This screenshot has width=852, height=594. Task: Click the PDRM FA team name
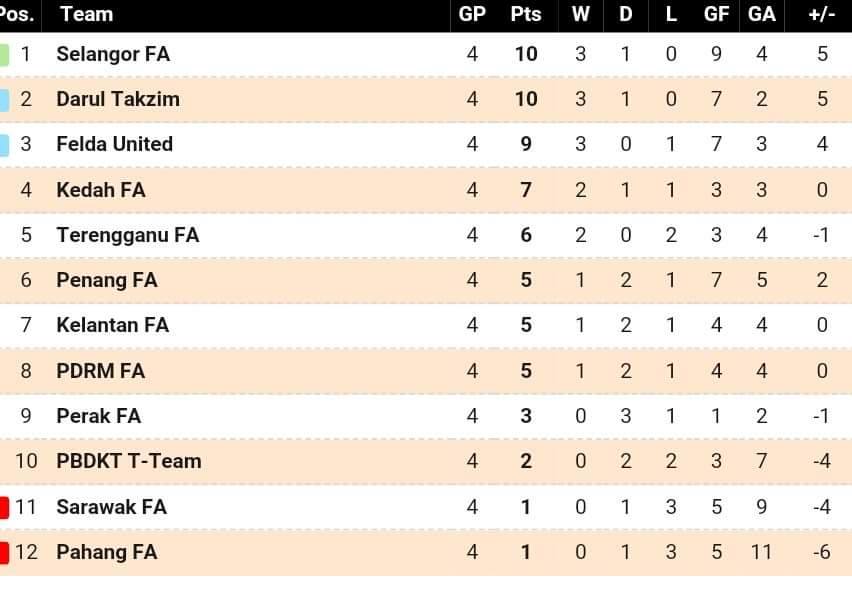coord(101,371)
